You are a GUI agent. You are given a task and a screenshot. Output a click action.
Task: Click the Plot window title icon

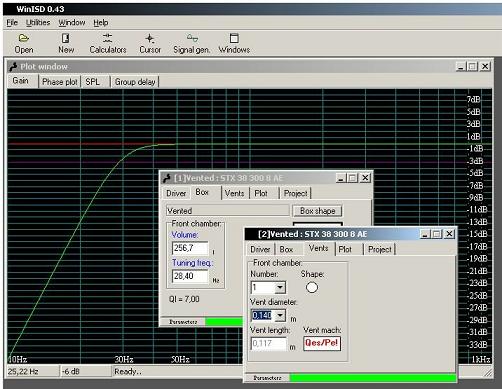point(13,67)
